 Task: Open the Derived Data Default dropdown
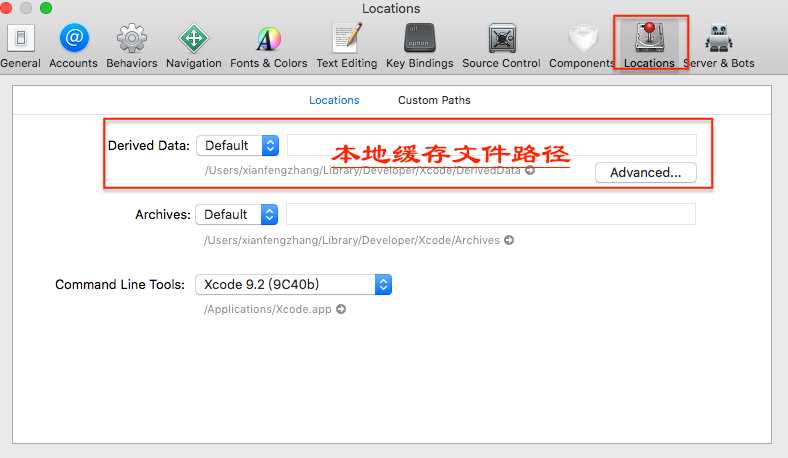[238, 146]
